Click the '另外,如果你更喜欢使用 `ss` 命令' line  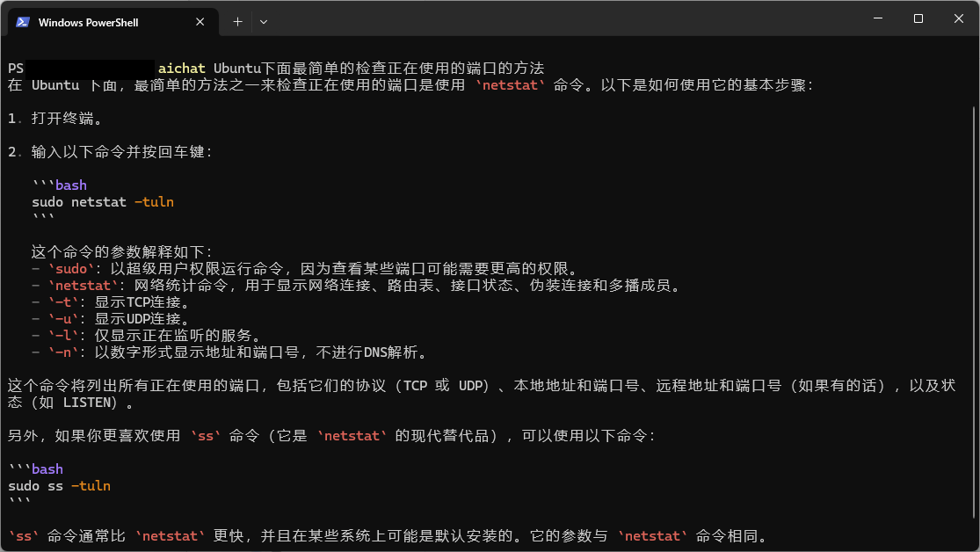coord(332,436)
